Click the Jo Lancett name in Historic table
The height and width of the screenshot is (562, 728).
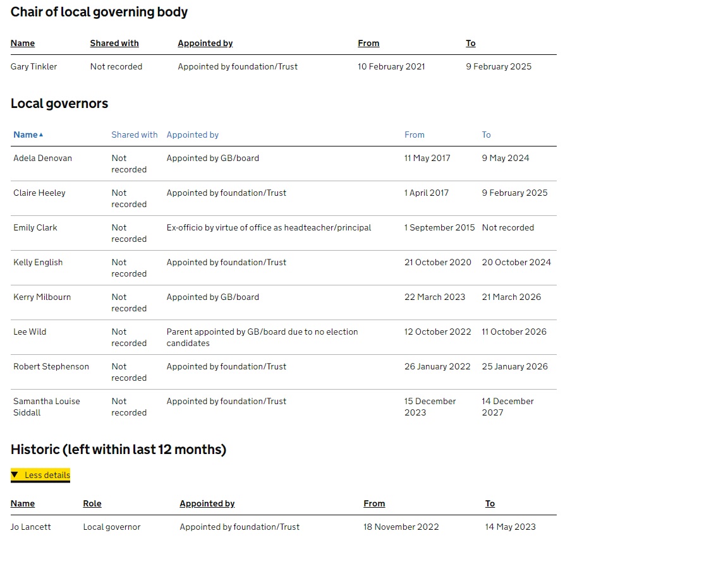pyautogui.click(x=31, y=527)
